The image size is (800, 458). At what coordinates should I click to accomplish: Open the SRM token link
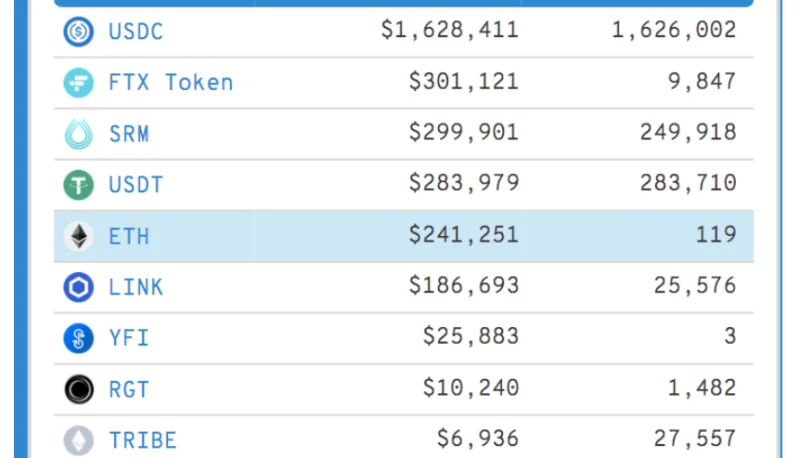tap(129, 134)
